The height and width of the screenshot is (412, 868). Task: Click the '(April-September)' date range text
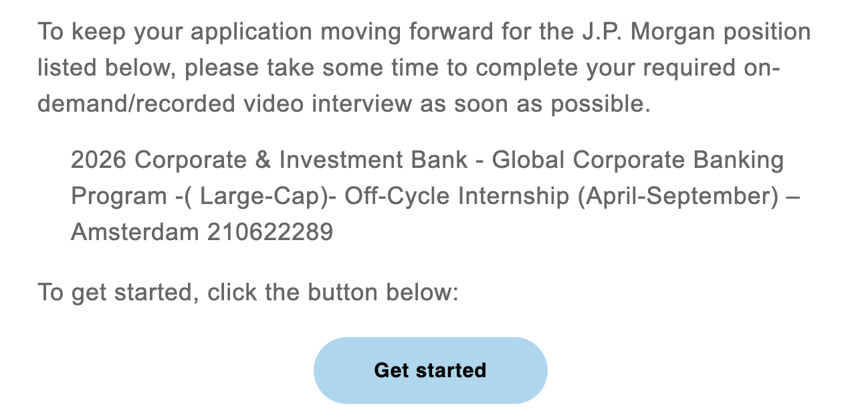(x=679, y=196)
